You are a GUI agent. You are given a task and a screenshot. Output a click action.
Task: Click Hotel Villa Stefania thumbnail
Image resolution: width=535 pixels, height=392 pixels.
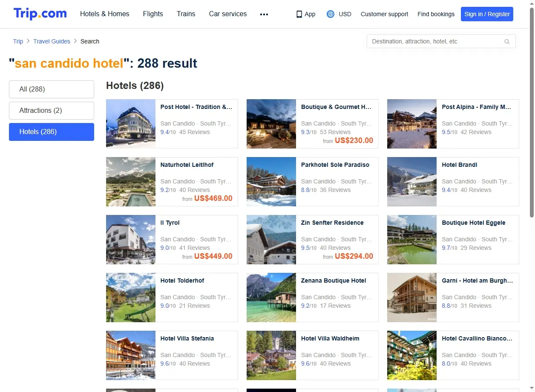(x=131, y=355)
